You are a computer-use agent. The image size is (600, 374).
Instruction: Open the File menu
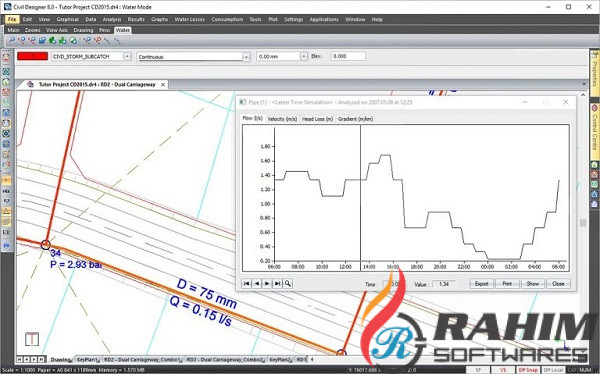coord(12,19)
